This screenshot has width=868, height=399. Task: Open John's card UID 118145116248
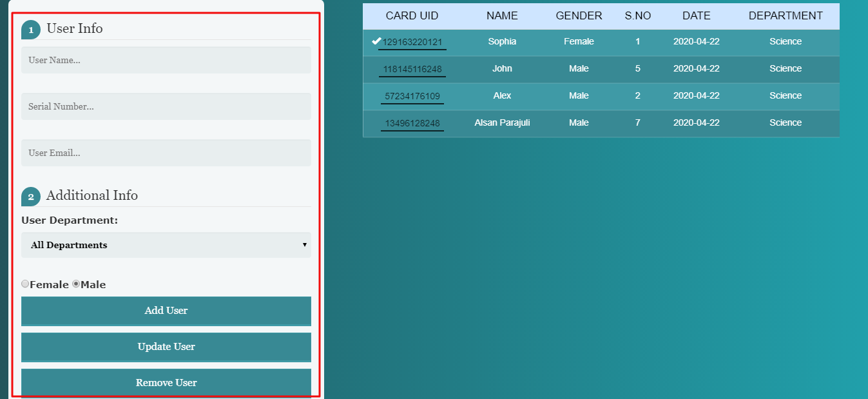click(412, 69)
